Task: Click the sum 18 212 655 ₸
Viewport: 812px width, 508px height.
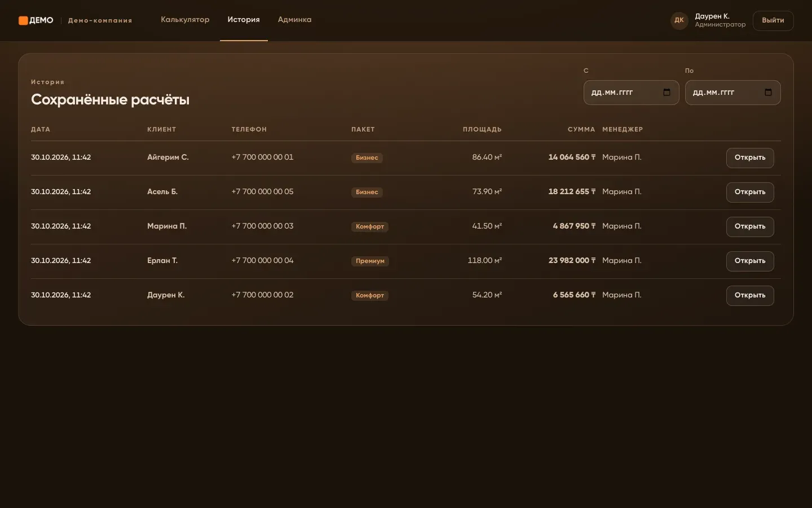Action: pyautogui.click(x=572, y=192)
